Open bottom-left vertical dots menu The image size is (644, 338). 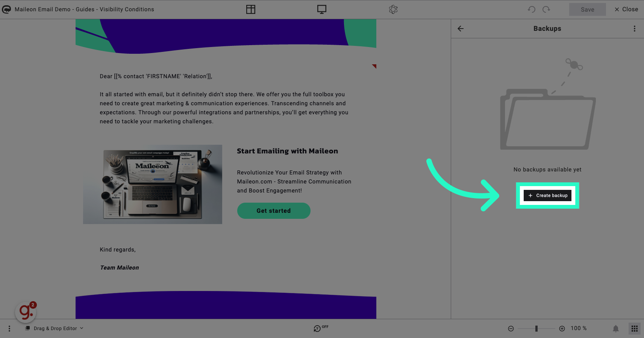coord(9,329)
